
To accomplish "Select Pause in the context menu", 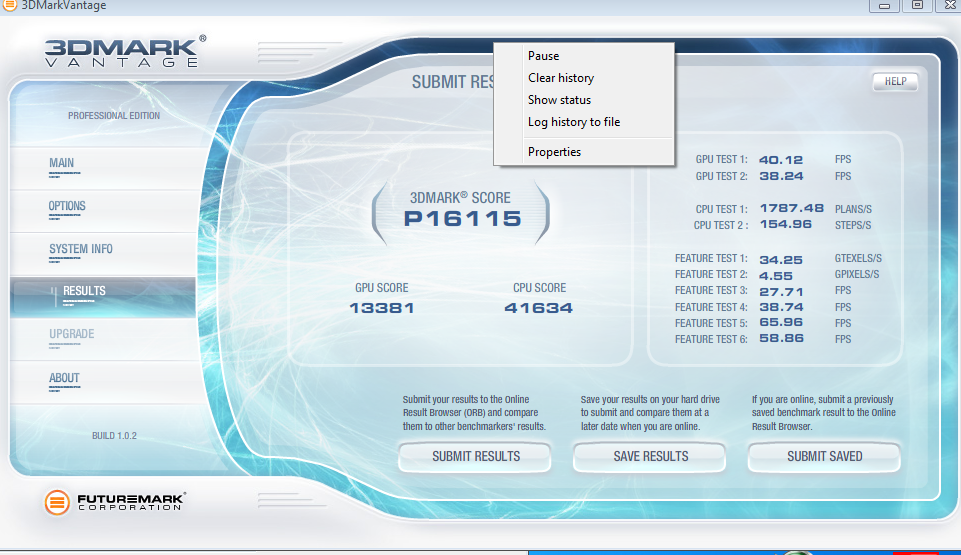I will coord(584,56).
